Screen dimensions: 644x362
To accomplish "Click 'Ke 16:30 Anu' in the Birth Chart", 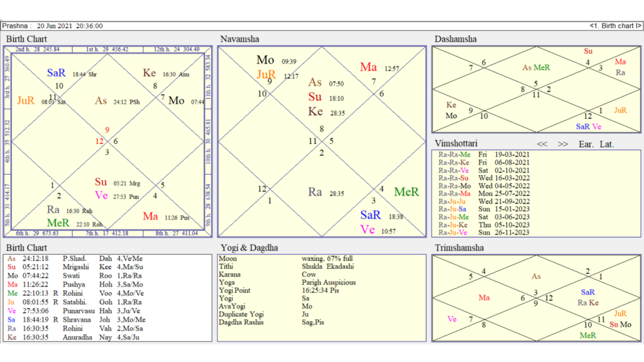I will point(166,73).
